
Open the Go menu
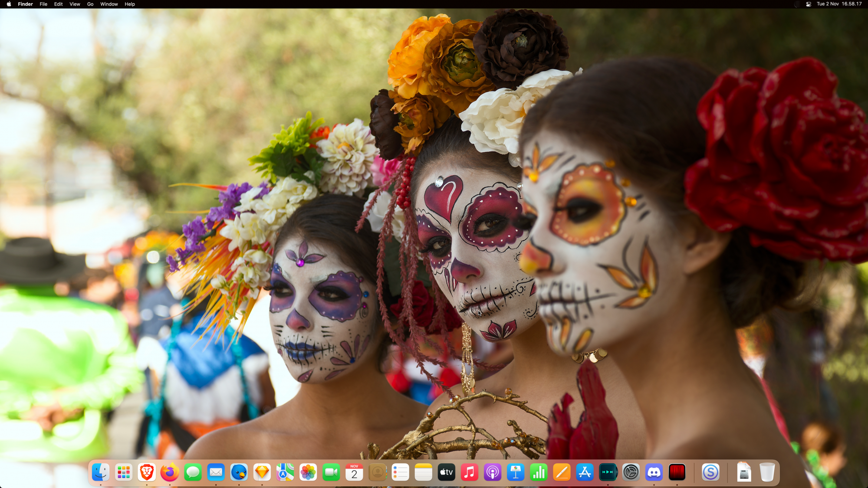pyautogui.click(x=90, y=4)
